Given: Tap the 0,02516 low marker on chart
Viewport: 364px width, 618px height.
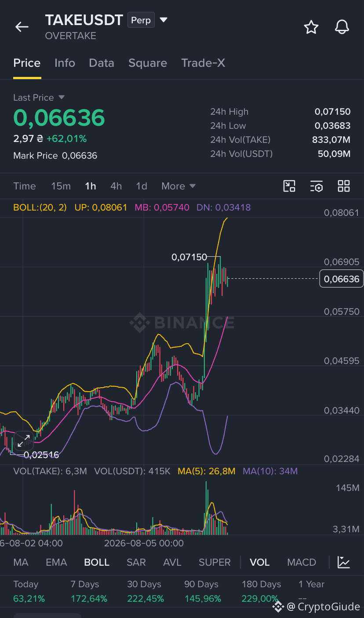Looking at the screenshot, I should pyautogui.click(x=41, y=455).
